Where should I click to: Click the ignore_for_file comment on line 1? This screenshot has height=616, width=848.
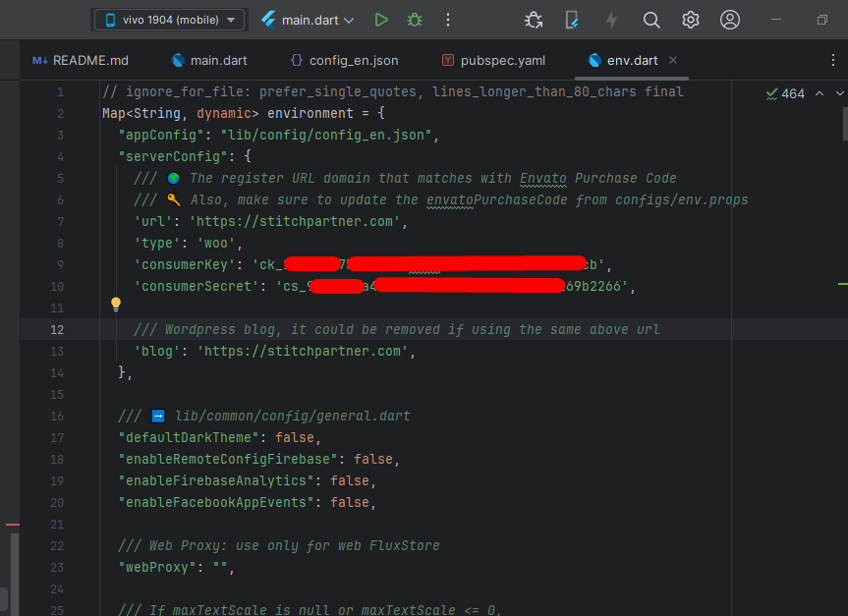point(393,91)
